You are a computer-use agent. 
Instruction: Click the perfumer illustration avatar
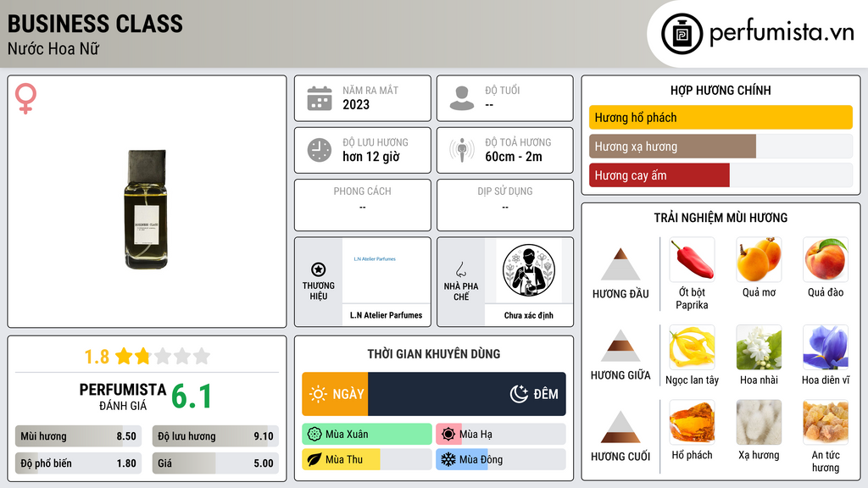[529, 270]
